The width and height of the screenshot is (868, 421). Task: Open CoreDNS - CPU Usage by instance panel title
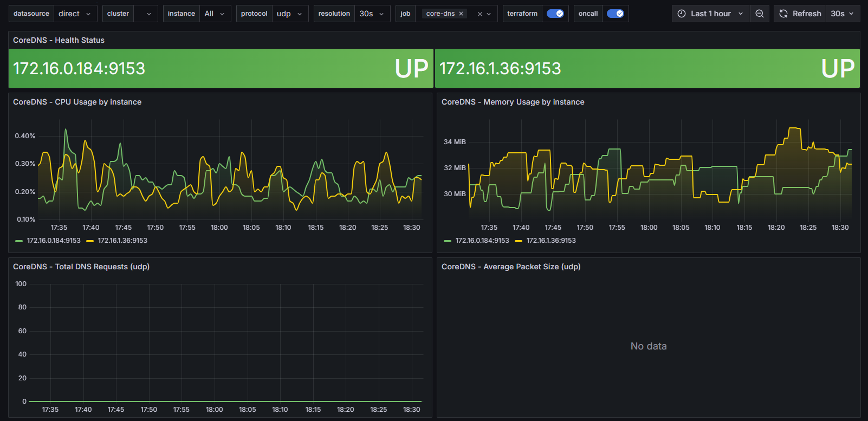click(x=77, y=102)
